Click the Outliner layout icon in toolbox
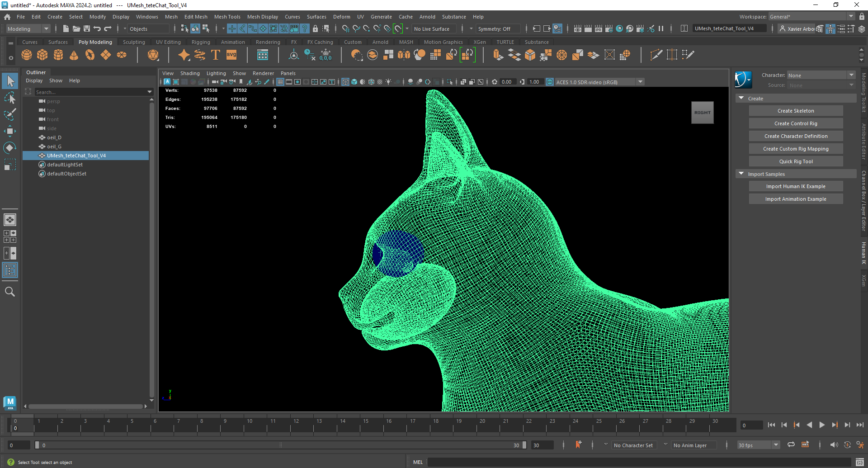 point(10,270)
